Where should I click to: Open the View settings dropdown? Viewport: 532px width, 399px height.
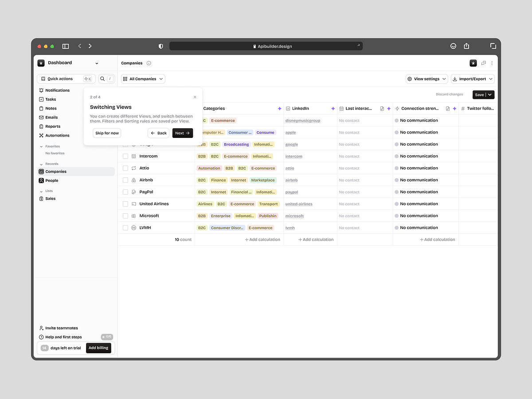tap(426, 78)
